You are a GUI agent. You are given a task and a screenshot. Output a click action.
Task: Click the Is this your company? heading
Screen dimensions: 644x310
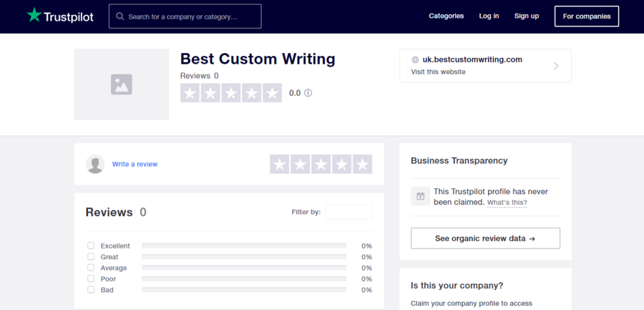(457, 286)
